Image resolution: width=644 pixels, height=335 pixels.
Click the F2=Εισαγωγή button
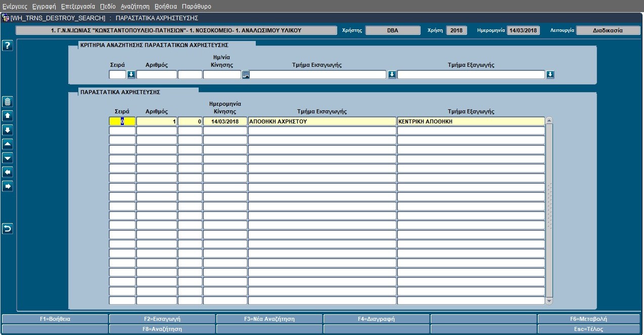pos(162,319)
